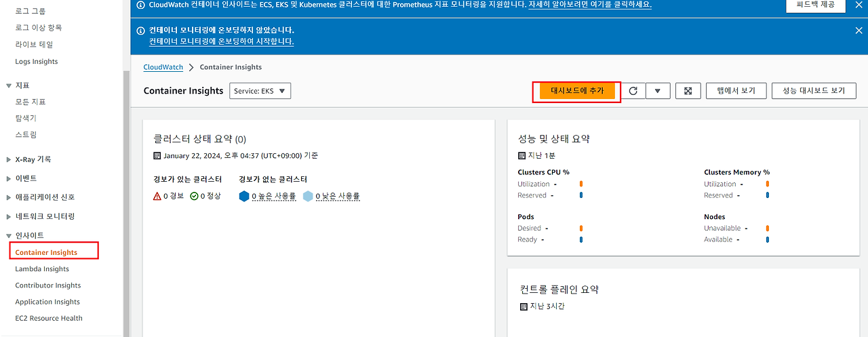This screenshot has width=868, height=337.
Task: Open the fullscreen expand icon button
Action: 688,91
